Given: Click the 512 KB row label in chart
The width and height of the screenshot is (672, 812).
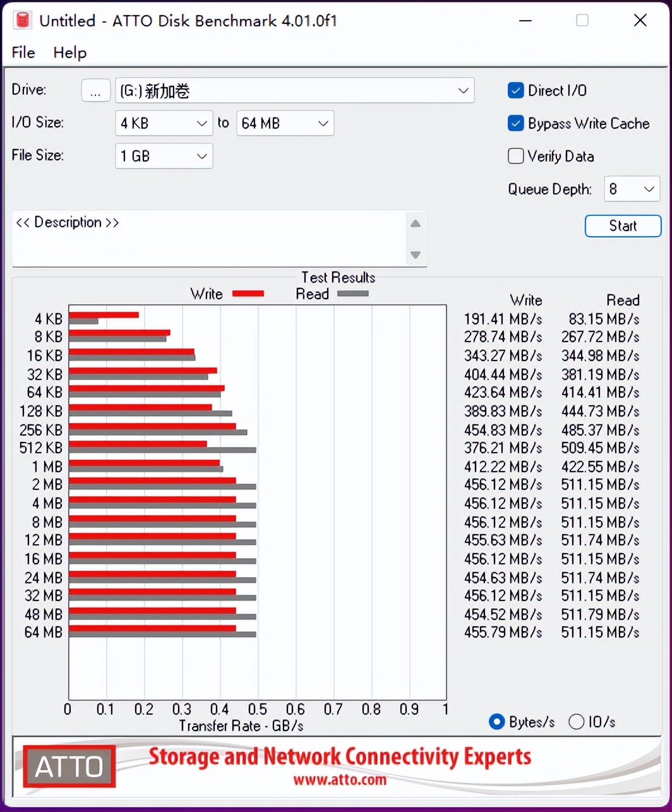Looking at the screenshot, I should pyautogui.click(x=41, y=448).
